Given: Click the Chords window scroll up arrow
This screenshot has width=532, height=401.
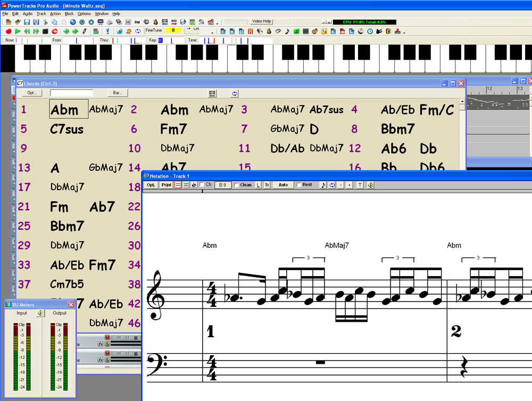Looking at the screenshot, I should (462, 102).
